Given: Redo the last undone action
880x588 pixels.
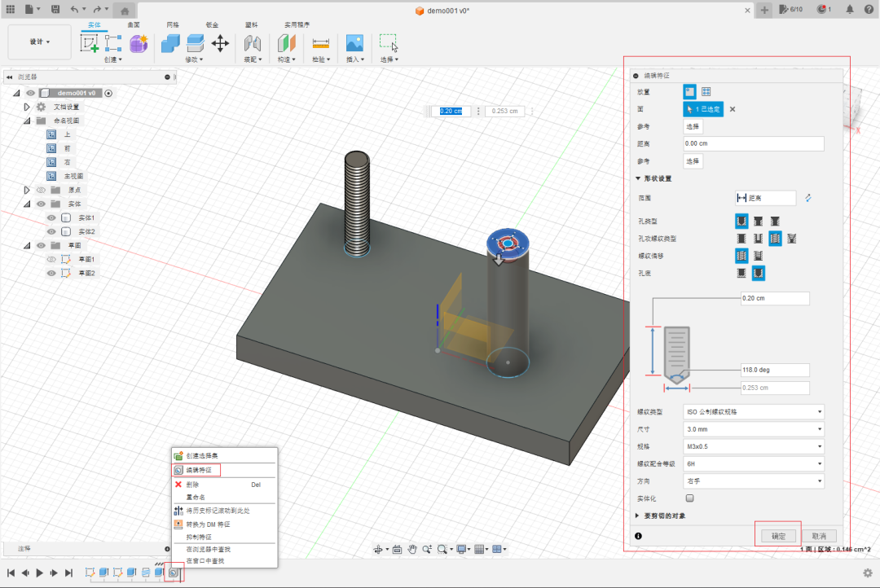Looking at the screenshot, I should (97, 10).
